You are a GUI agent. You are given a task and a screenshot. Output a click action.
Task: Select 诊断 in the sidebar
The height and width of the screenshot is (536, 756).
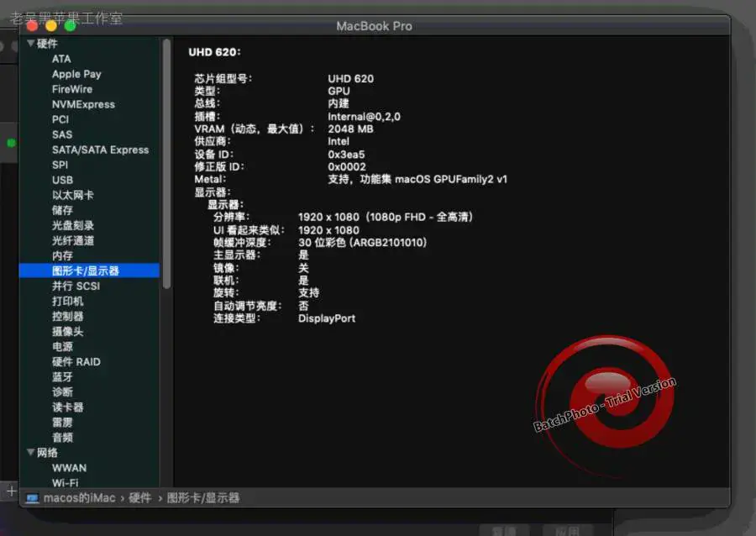[x=63, y=391]
